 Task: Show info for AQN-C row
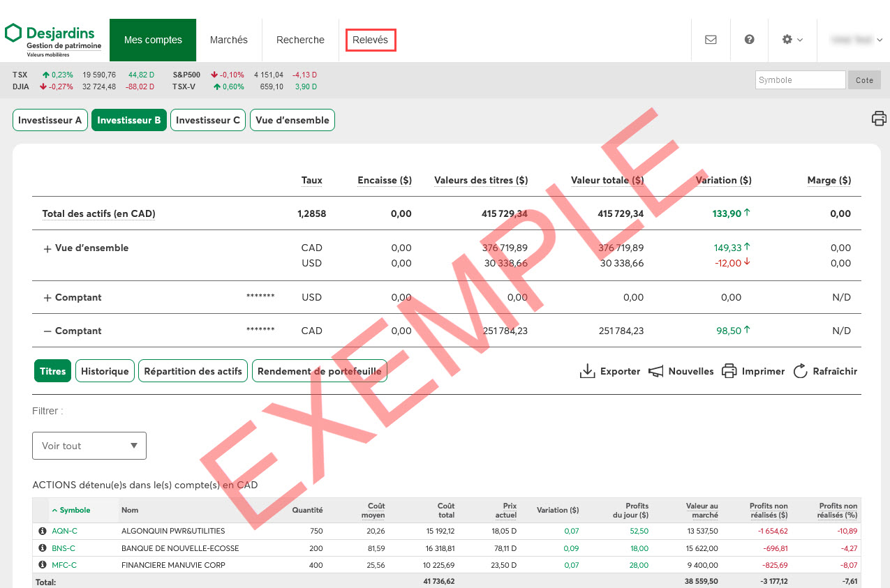pos(42,532)
